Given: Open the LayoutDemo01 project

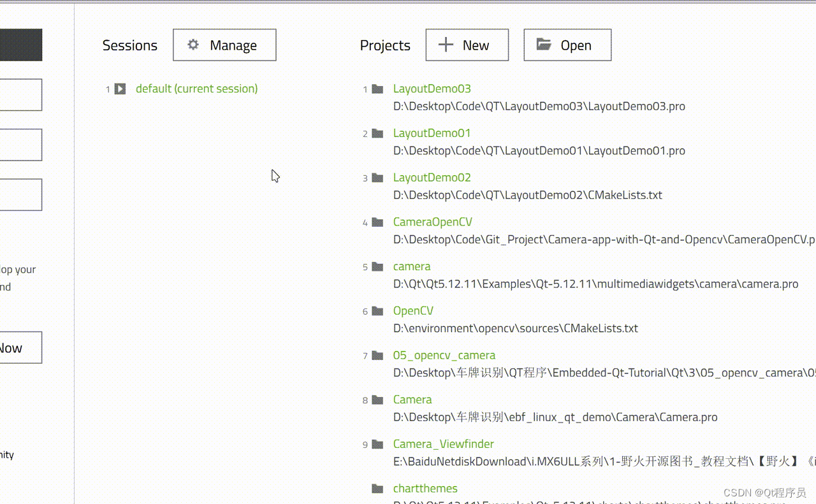Looking at the screenshot, I should point(432,133).
